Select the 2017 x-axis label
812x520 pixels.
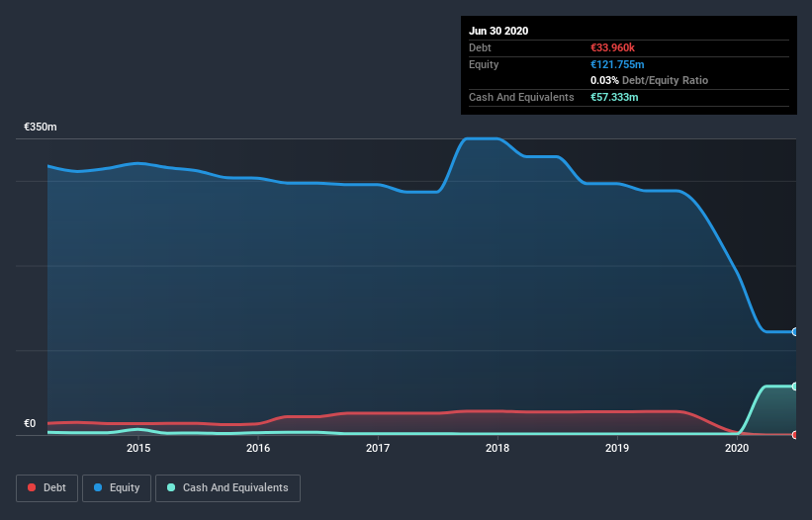click(x=378, y=448)
